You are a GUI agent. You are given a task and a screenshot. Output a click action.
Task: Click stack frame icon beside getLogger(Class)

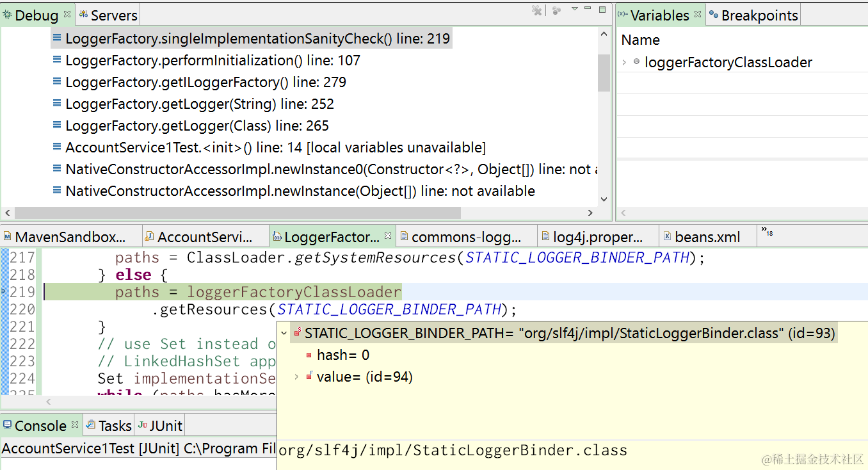[x=57, y=126]
